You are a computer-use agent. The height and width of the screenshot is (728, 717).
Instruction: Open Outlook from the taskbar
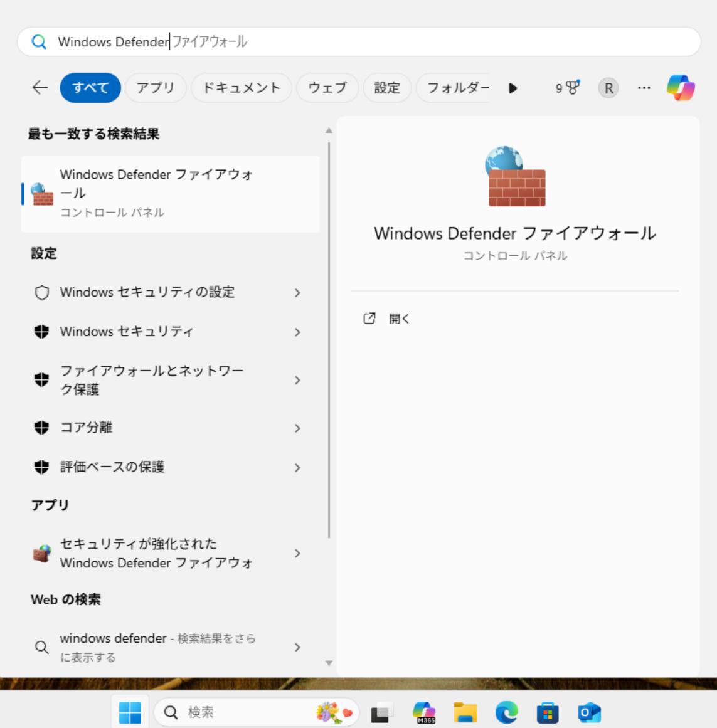click(589, 712)
